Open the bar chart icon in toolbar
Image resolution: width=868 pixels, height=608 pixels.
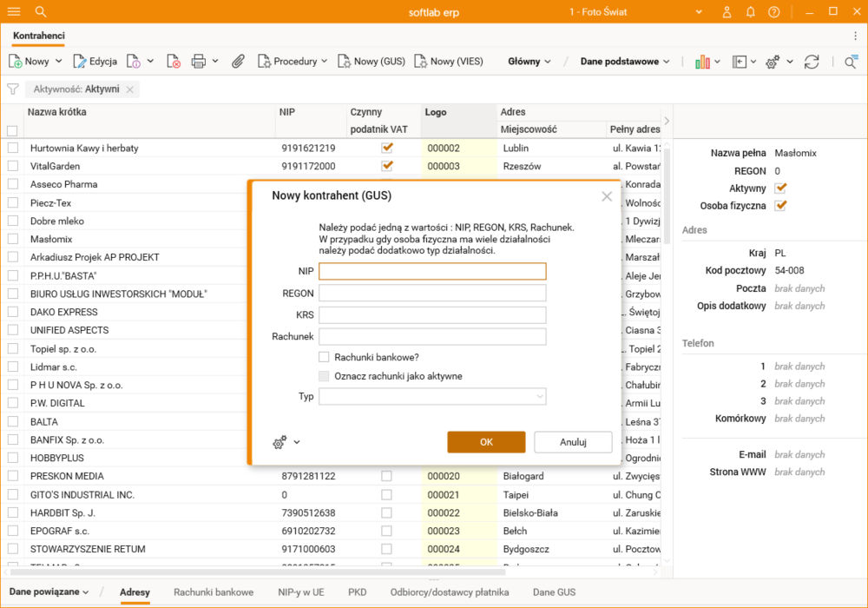702,62
